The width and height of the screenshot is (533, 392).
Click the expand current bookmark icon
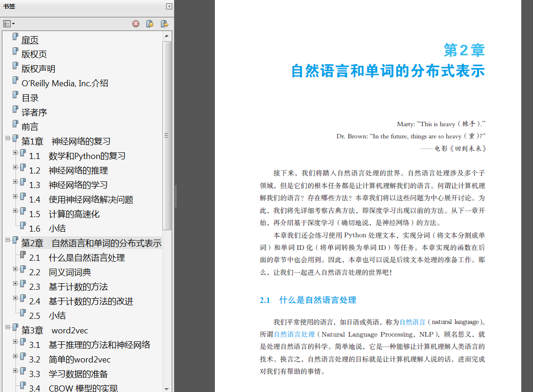pos(165,24)
